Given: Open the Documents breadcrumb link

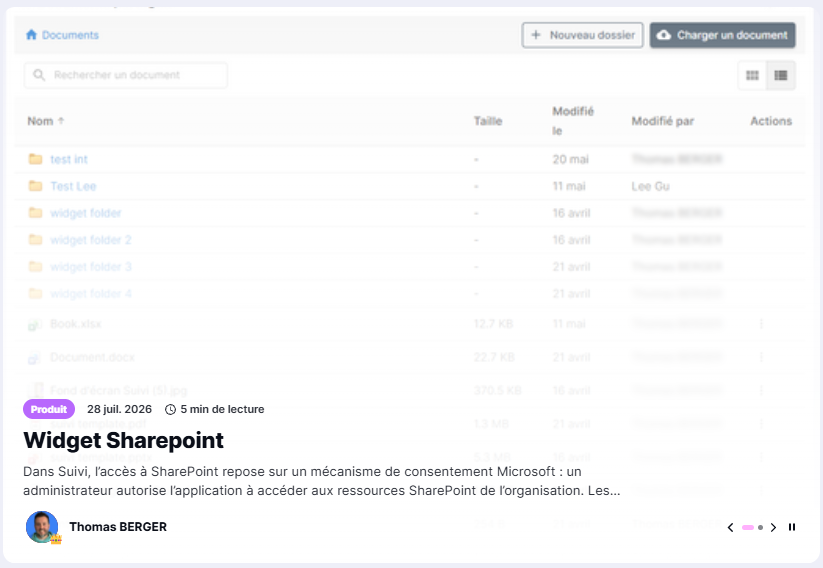Looking at the screenshot, I should click(70, 35).
